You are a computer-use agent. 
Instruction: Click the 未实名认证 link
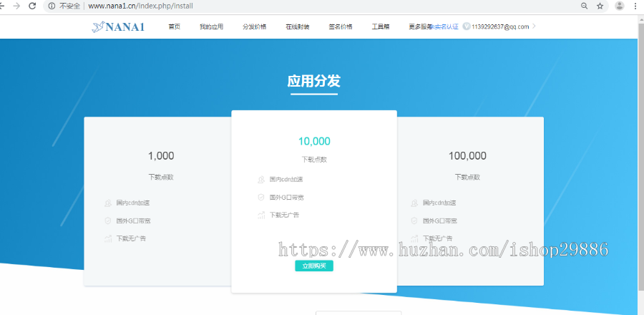coord(445,26)
